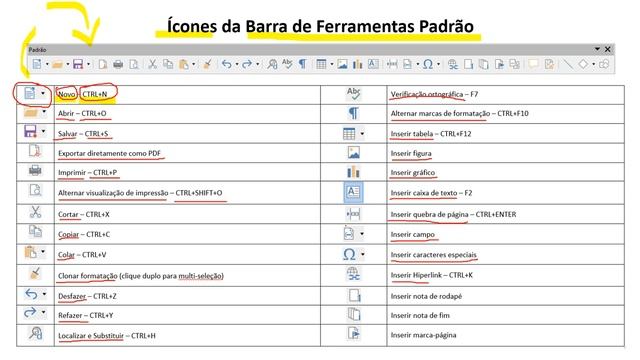640x360 pixels.
Task: Open Save dropdown arrow in the Padrão toolbar
Action: (88, 64)
